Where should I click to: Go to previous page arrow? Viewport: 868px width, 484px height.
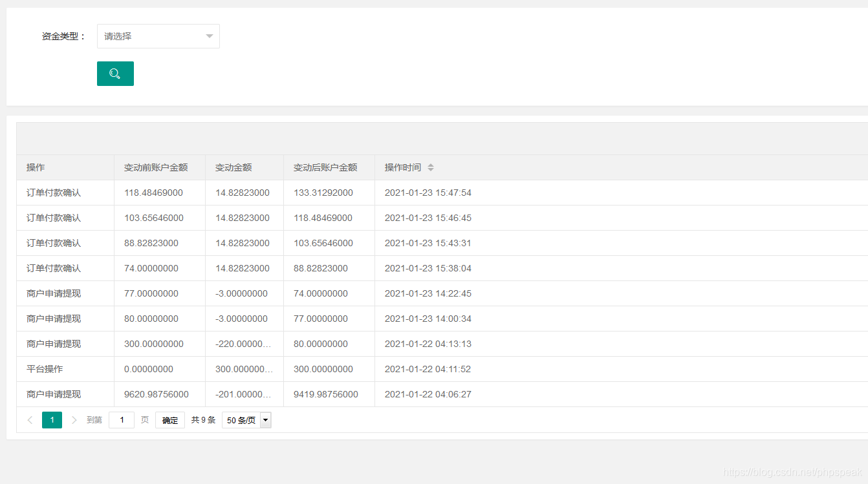(x=30, y=420)
